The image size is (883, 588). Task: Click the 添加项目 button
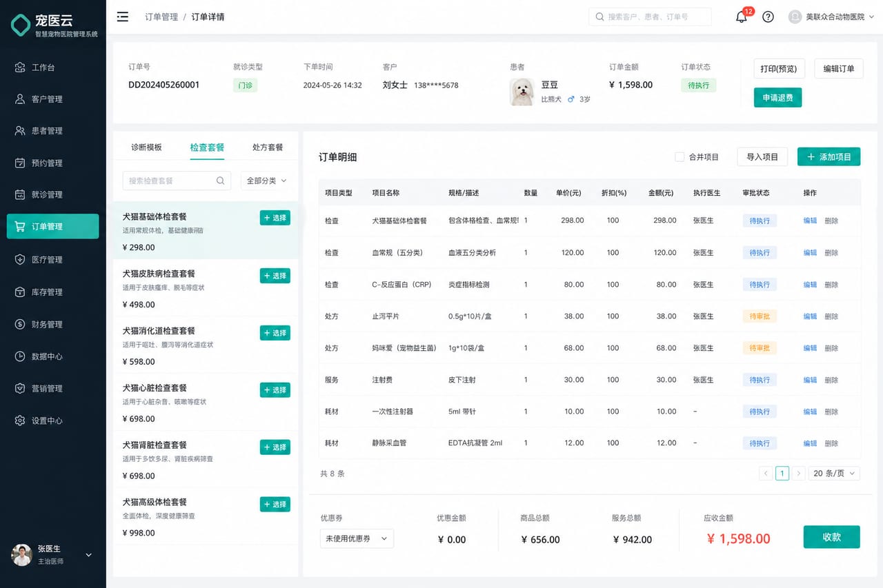coord(829,157)
